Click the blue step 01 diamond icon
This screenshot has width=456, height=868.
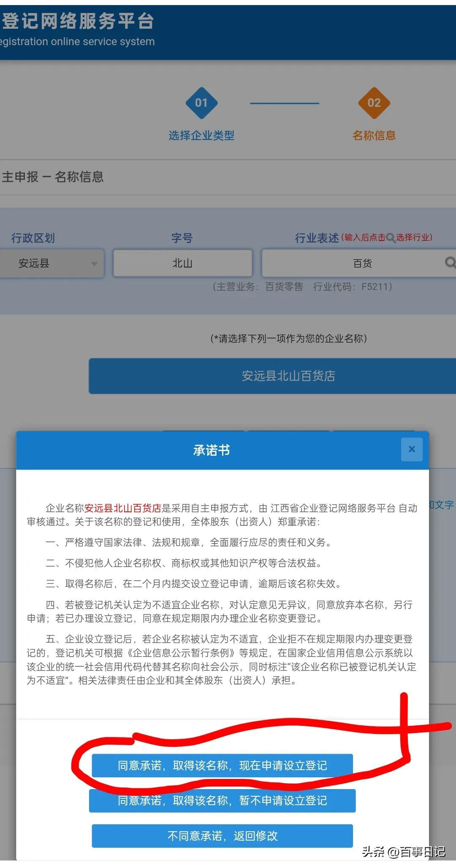pos(201,103)
